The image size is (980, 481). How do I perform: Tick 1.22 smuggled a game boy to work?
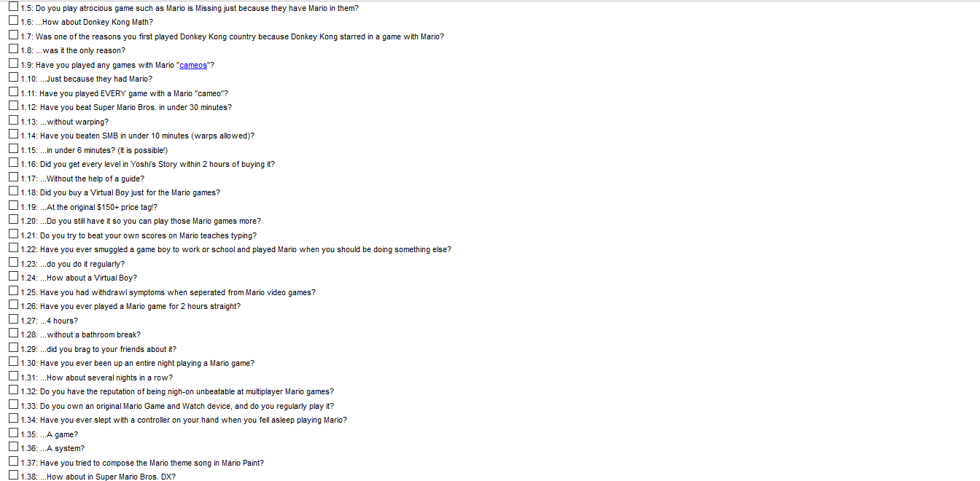[x=14, y=249]
